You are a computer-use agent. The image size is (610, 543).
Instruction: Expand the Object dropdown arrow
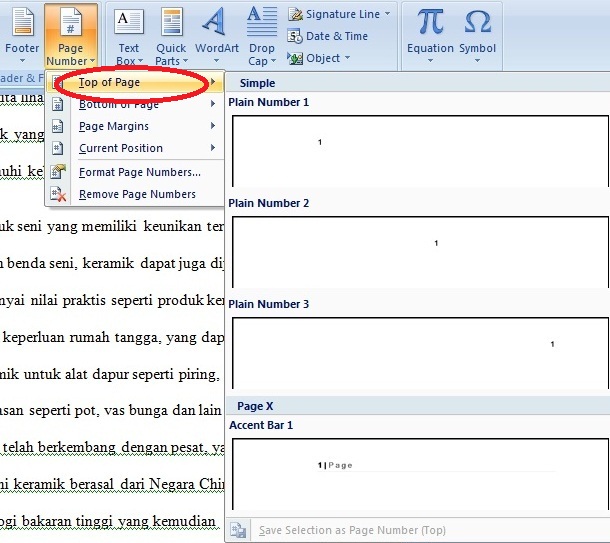(x=347, y=58)
